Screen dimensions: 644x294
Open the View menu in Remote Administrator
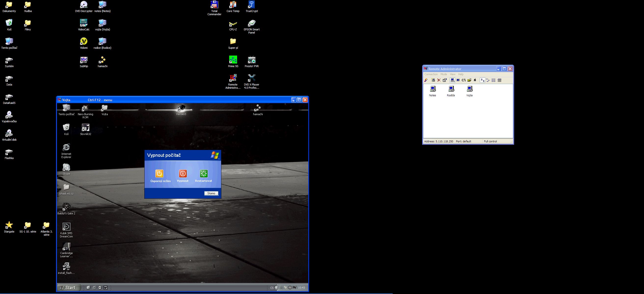click(453, 74)
